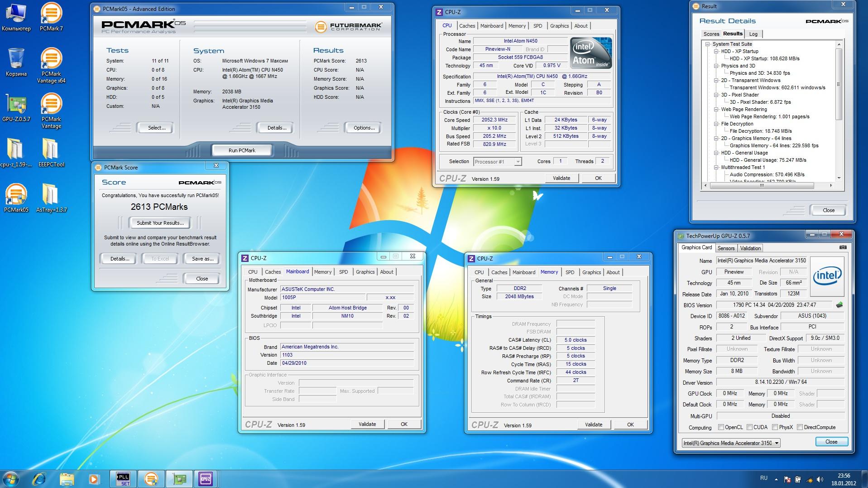Click the GPU-Z BIOS save chip icon
The width and height of the screenshot is (868, 488).
839,305
